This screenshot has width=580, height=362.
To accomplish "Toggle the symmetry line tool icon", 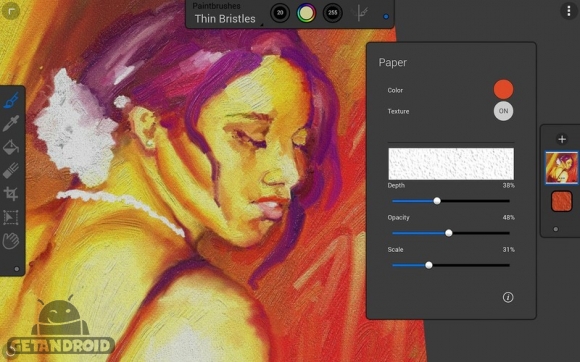I will [x=359, y=13].
